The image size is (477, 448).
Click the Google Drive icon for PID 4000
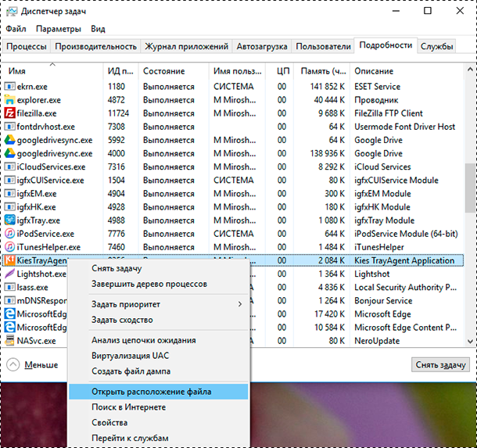[9, 153]
